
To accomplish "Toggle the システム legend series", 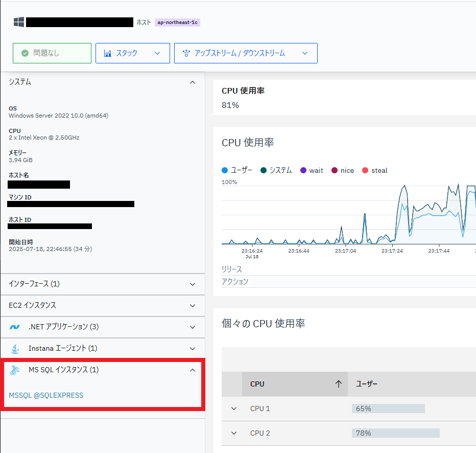I will (x=276, y=170).
